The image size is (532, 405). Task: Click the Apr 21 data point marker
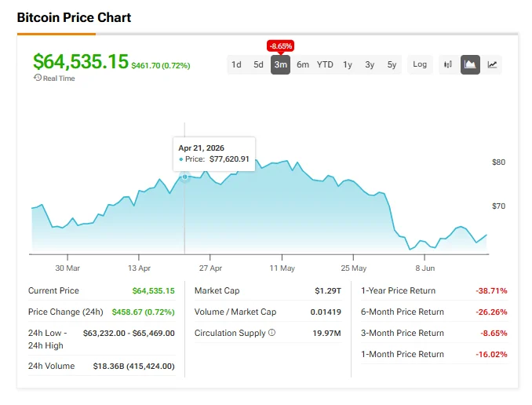tap(184, 177)
